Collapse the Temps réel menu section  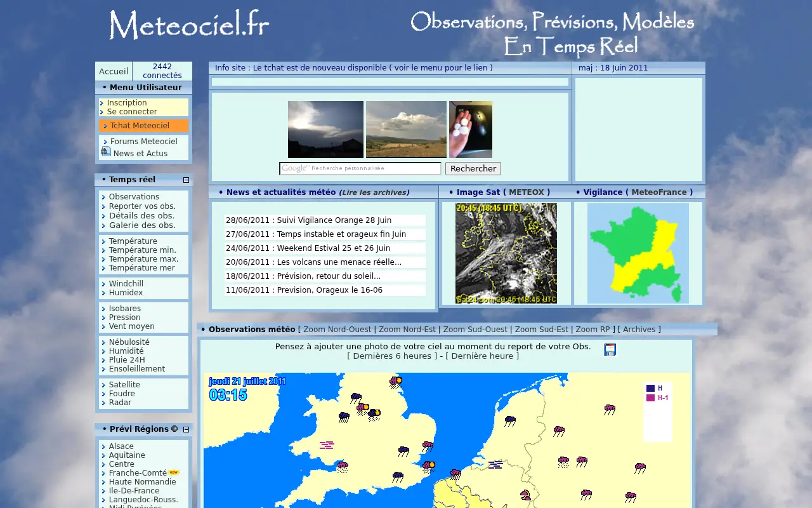click(x=186, y=180)
